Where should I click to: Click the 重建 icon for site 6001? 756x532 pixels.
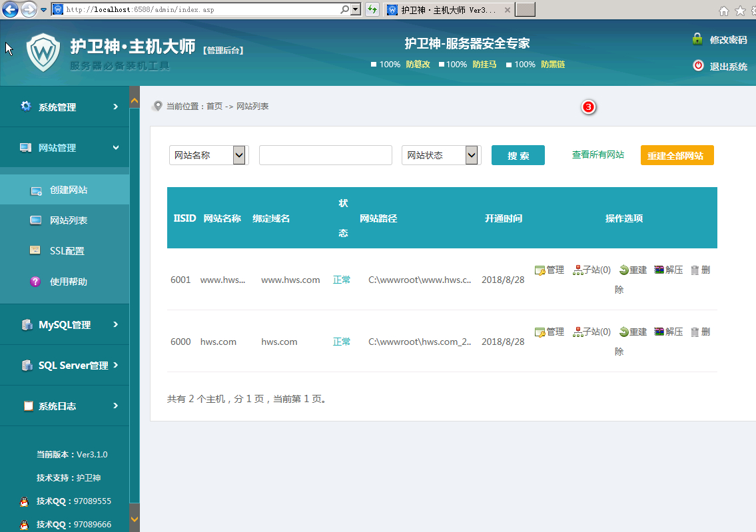tap(624, 270)
